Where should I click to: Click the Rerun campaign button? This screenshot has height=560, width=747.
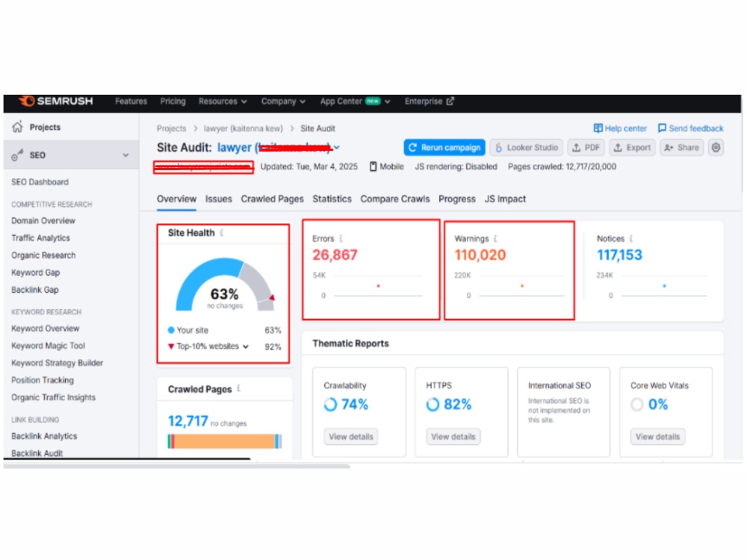tap(444, 148)
